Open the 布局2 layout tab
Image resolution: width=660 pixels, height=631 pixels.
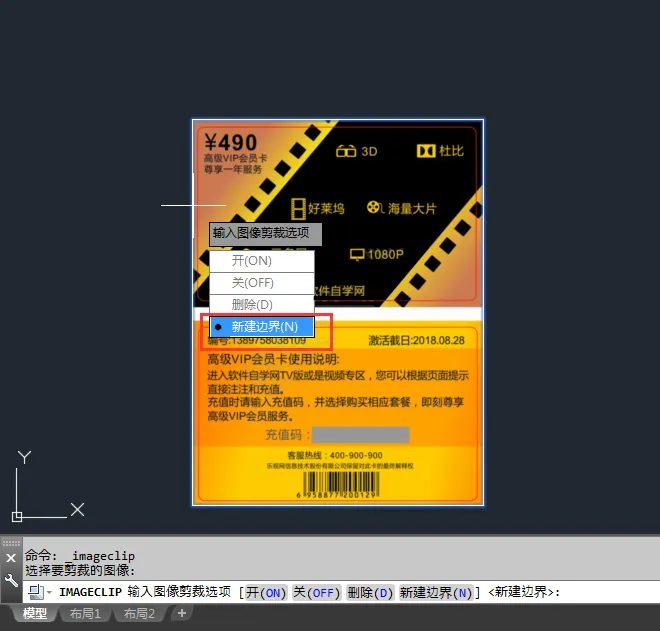[139, 614]
